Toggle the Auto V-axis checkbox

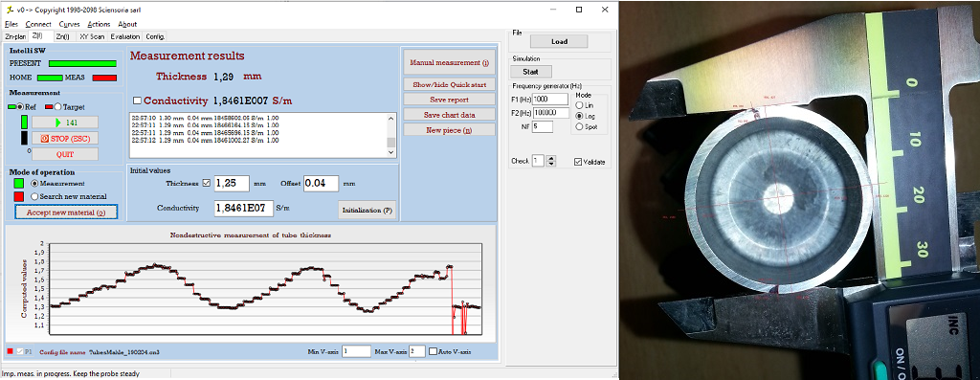tap(433, 352)
